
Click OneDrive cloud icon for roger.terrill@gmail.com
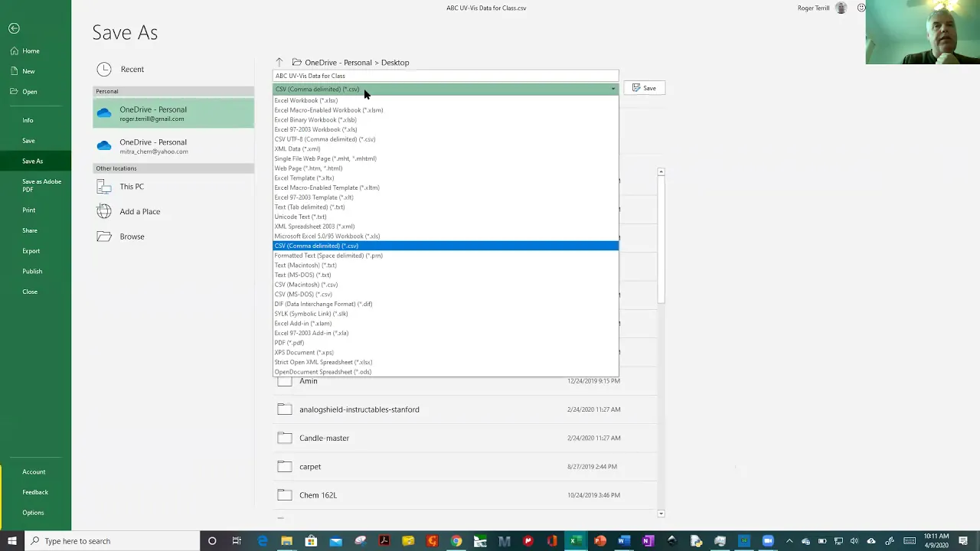pos(104,113)
